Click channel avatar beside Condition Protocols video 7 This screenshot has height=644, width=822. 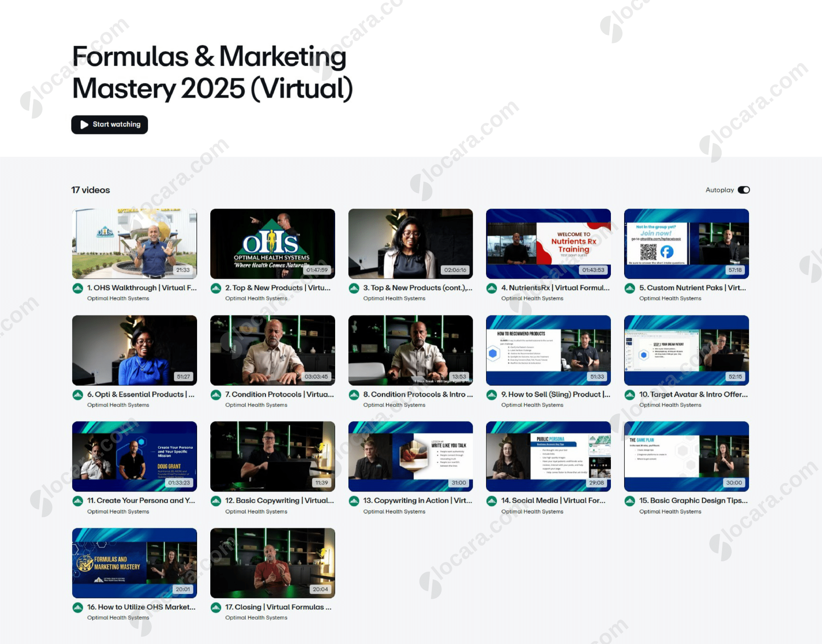coord(216,395)
